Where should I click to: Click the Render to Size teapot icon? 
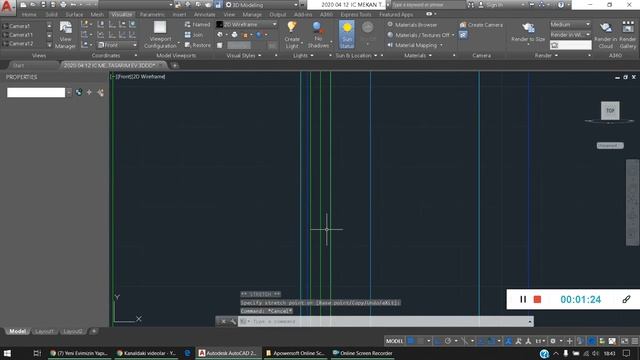tap(528, 28)
